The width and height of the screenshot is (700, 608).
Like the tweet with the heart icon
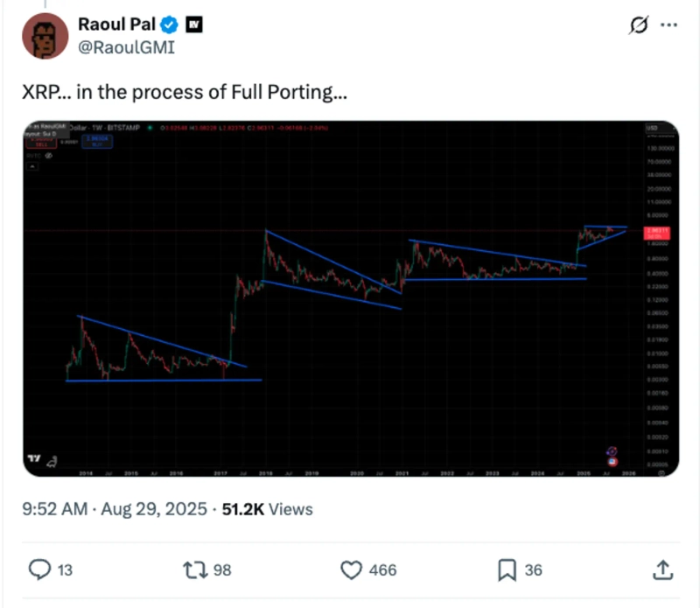tap(351, 570)
